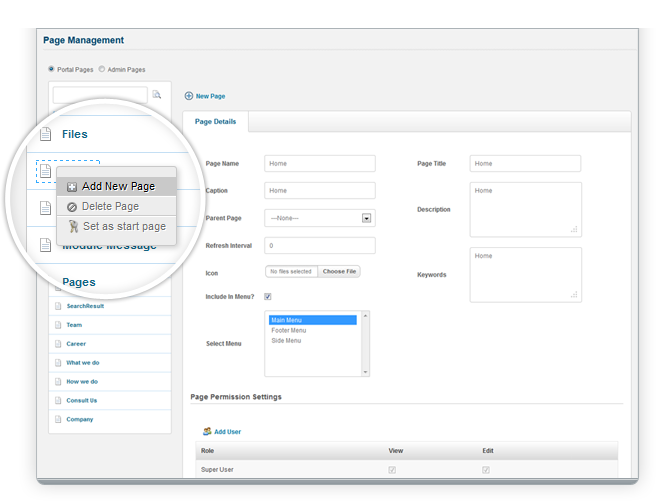Image resolution: width=656 pixels, height=501 pixels.
Task: Click the page icon beside Career
Action: (58, 344)
